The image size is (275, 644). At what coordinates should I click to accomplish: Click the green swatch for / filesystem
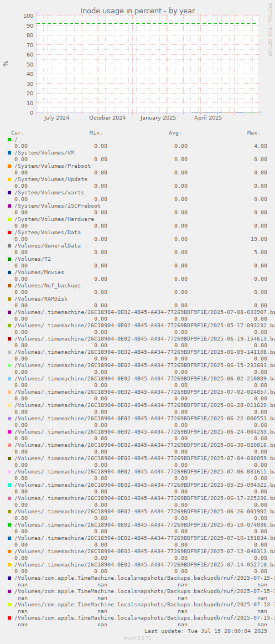click(x=9, y=140)
